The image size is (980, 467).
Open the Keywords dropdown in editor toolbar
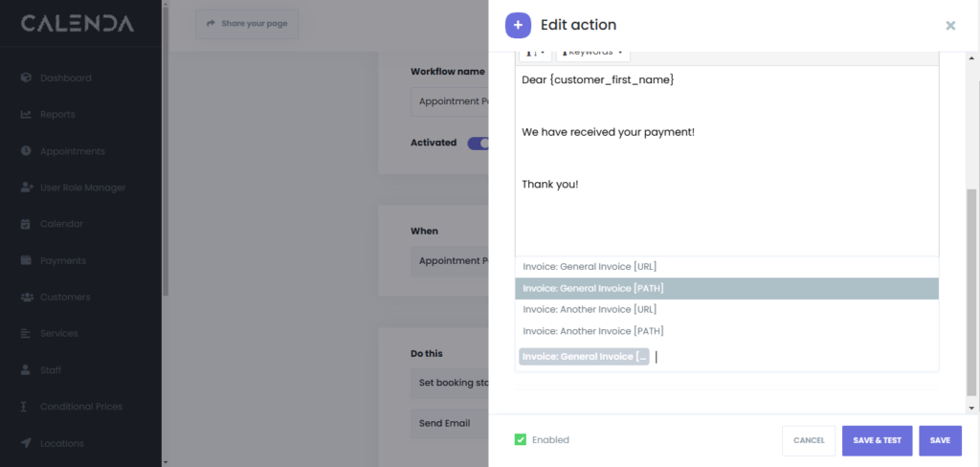pyautogui.click(x=592, y=53)
